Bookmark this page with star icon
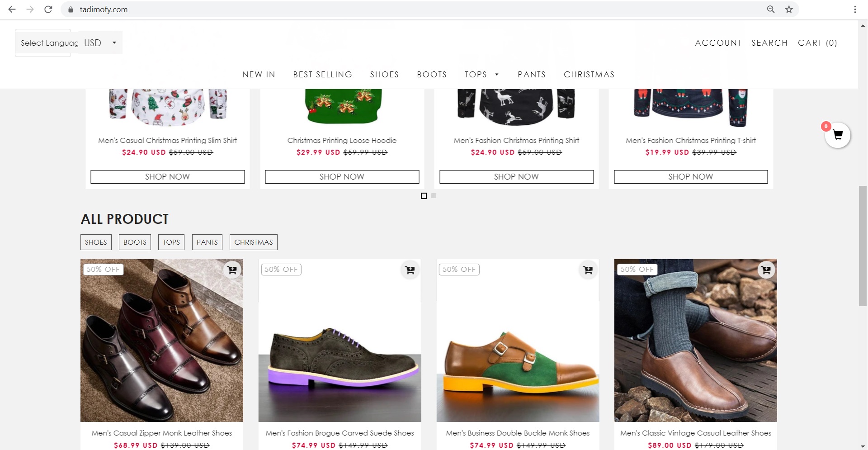The width and height of the screenshot is (868, 450). point(789,9)
